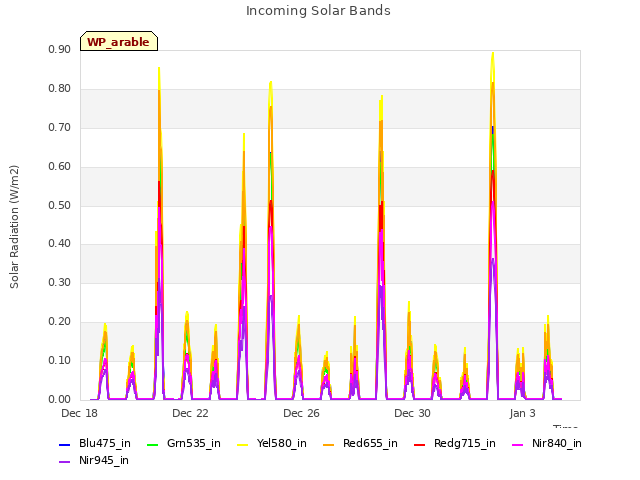The width and height of the screenshot is (640, 480).
Task: Select the Red655_in legend label
Action: (x=370, y=444)
